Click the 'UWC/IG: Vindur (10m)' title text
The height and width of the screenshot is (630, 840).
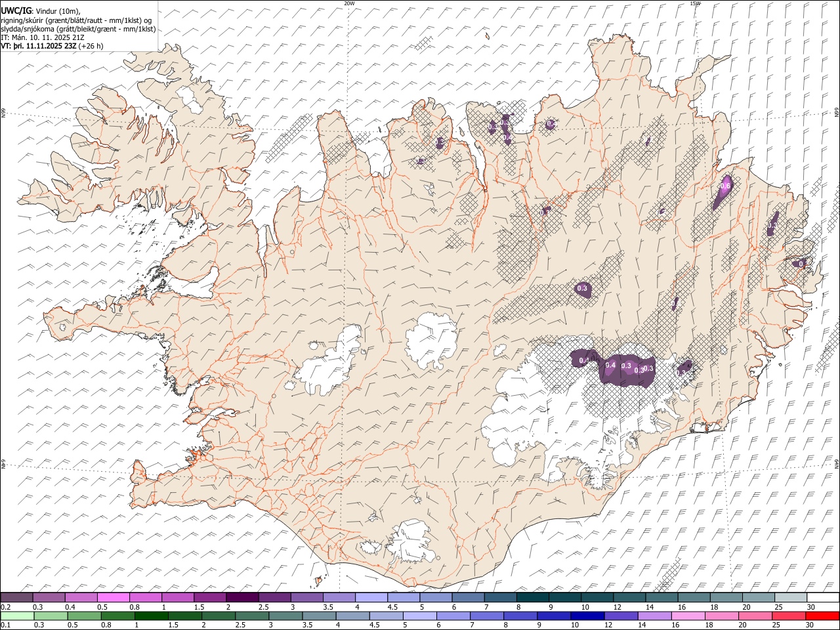40,11
